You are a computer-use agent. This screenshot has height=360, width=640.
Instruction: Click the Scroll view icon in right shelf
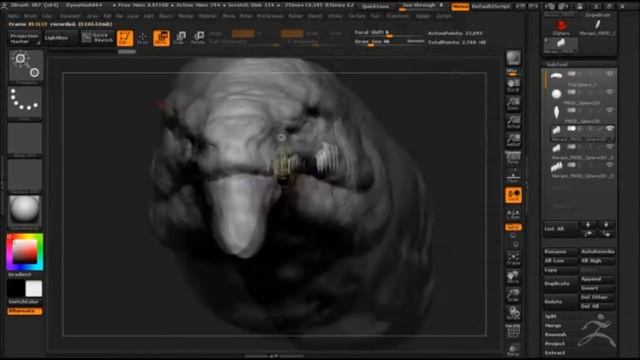(x=513, y=85)
